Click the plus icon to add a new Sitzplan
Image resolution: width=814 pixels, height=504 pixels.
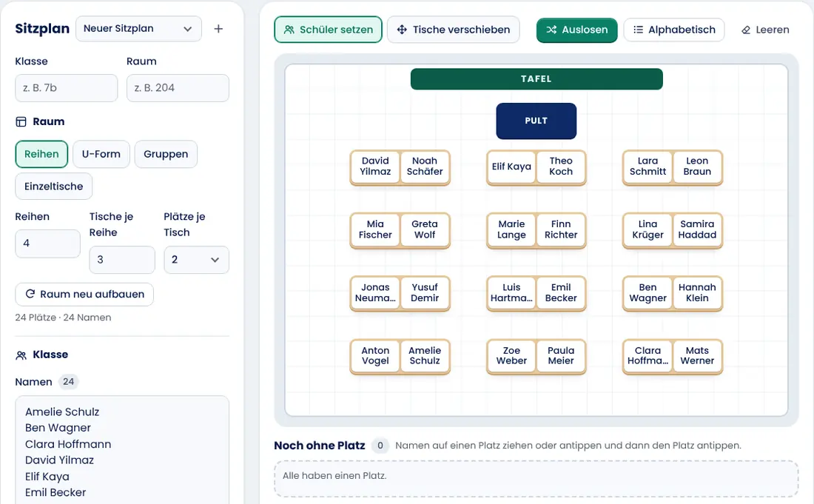click(218, 29)
